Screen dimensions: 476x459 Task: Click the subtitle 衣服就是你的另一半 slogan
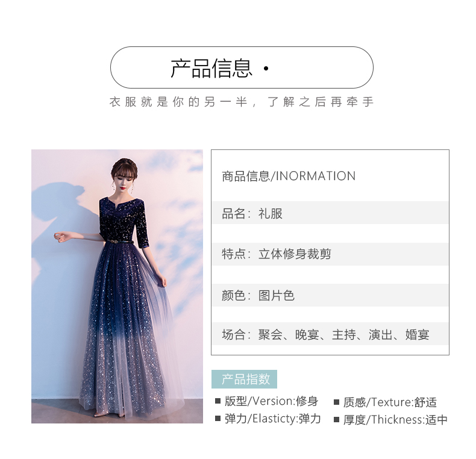(x=242, y=102)
